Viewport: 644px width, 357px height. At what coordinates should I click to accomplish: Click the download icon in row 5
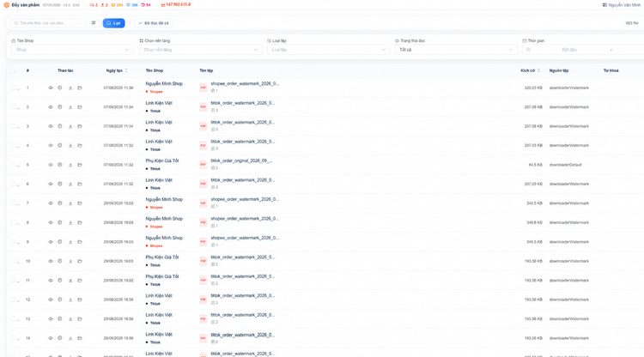coord(70,165)
